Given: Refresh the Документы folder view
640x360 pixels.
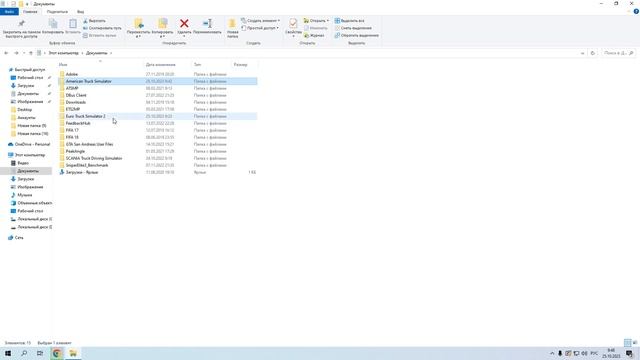Looking at the screenshot, I should pyautogui.click(x=593, y=53).
